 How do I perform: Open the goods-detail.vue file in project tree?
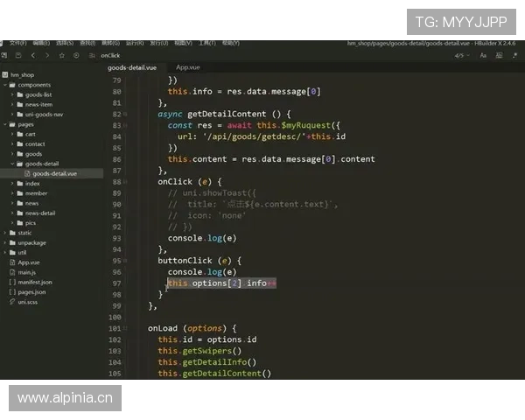(54, 173)
